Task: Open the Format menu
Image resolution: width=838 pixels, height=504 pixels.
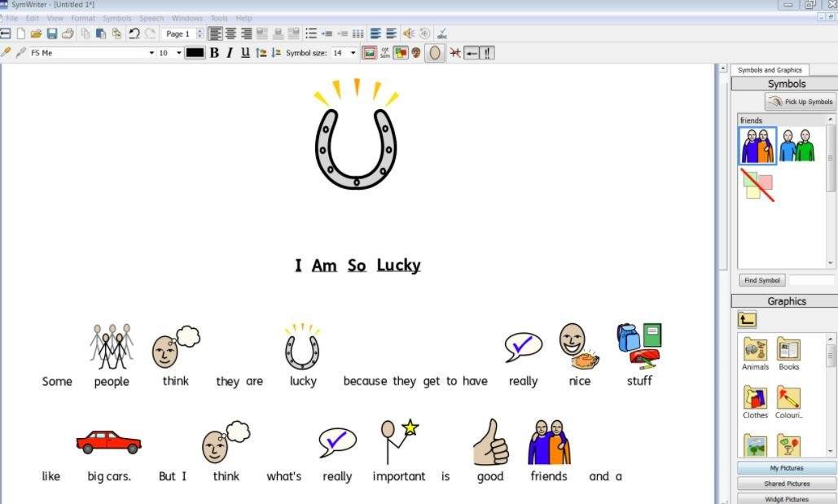Action: pyautogui.click(x=82, y=18)
